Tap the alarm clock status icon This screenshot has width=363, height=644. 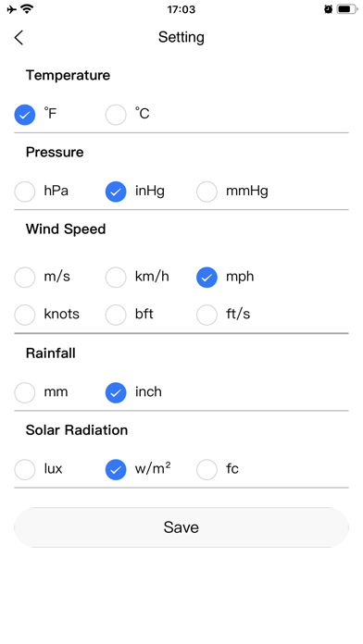coord(328,9)
